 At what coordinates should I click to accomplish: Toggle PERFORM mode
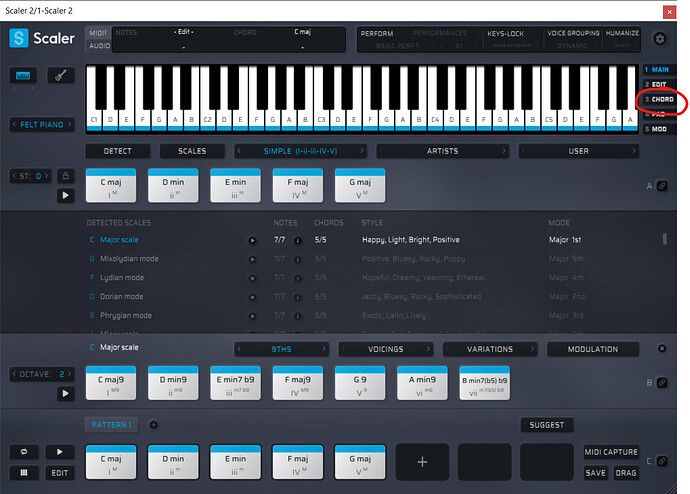pyautogui.click(x=377, y=33)
